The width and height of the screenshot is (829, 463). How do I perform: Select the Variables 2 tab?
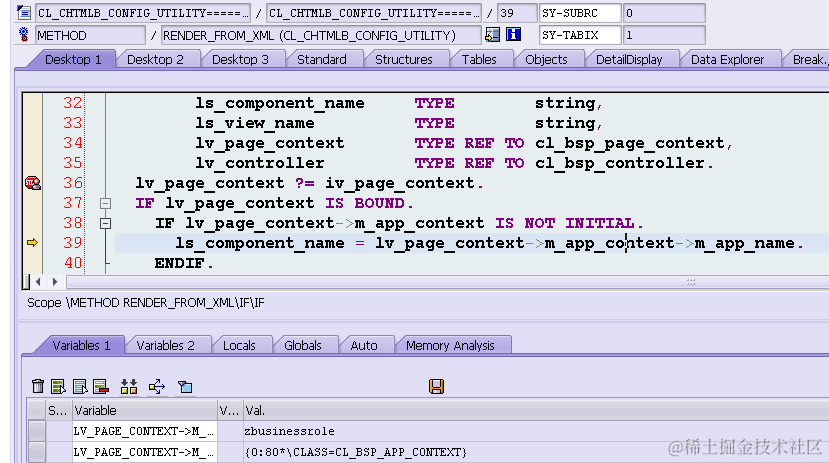point(165,345)
